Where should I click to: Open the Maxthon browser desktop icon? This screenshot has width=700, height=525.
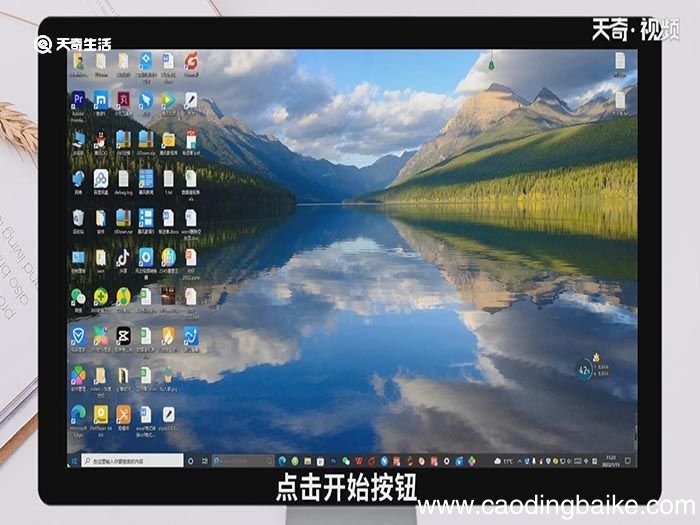101,99
